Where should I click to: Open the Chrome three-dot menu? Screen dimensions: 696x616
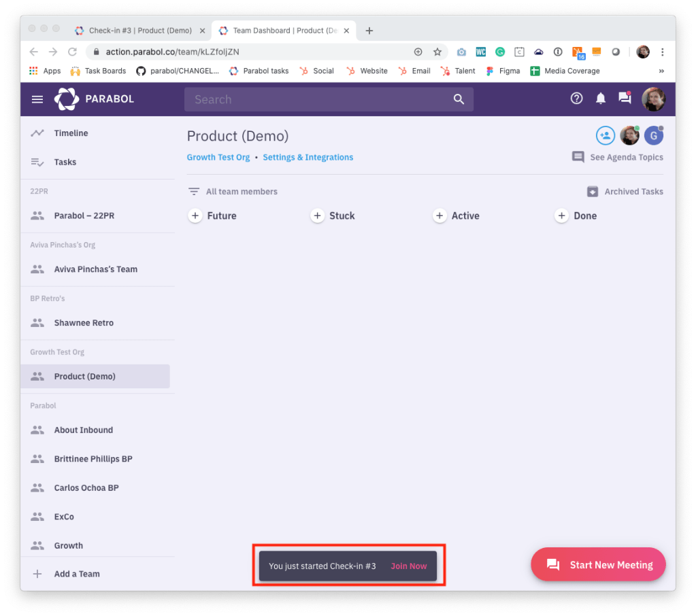pyautogui.click(x=662, y=52)
